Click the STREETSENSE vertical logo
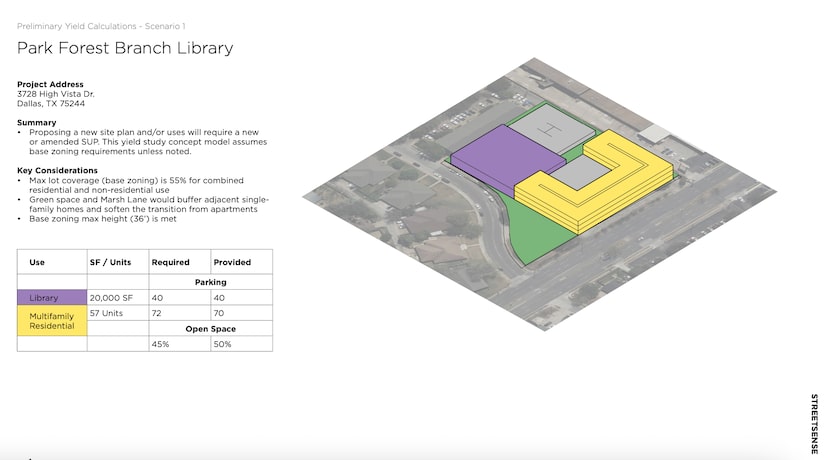 point(815,424)
